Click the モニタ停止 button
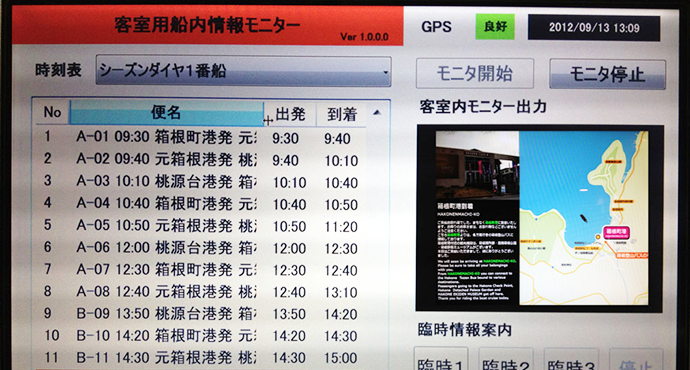This screenshot has width=690, height=370. coord(607,74)
